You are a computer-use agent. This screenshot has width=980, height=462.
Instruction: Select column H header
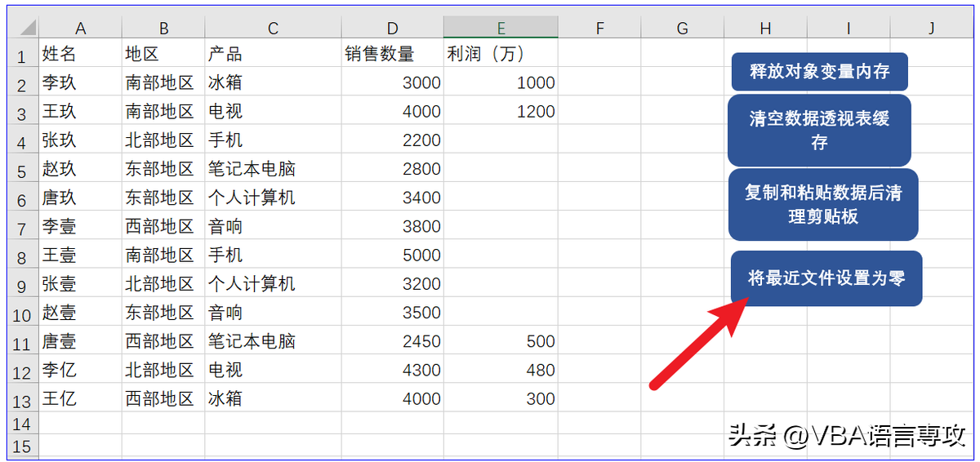click(765, 29)
